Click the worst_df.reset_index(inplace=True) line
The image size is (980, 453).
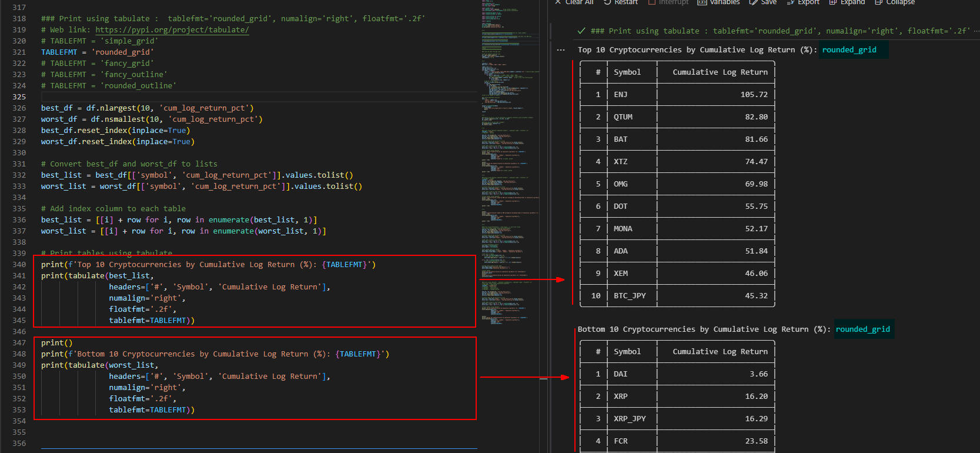[118, 142]
